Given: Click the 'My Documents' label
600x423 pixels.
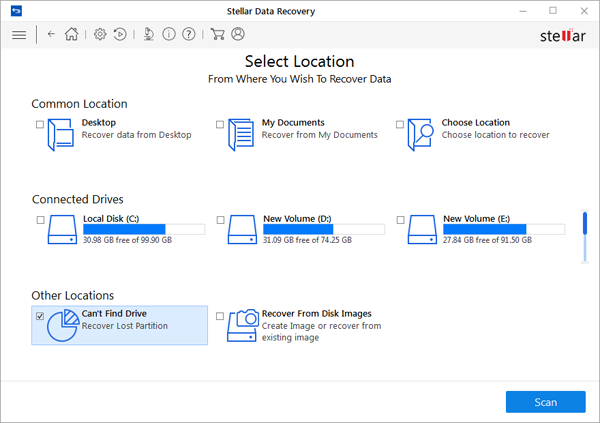Looking at the screenshot, I should pyautogui.click(x=293, y=122).
